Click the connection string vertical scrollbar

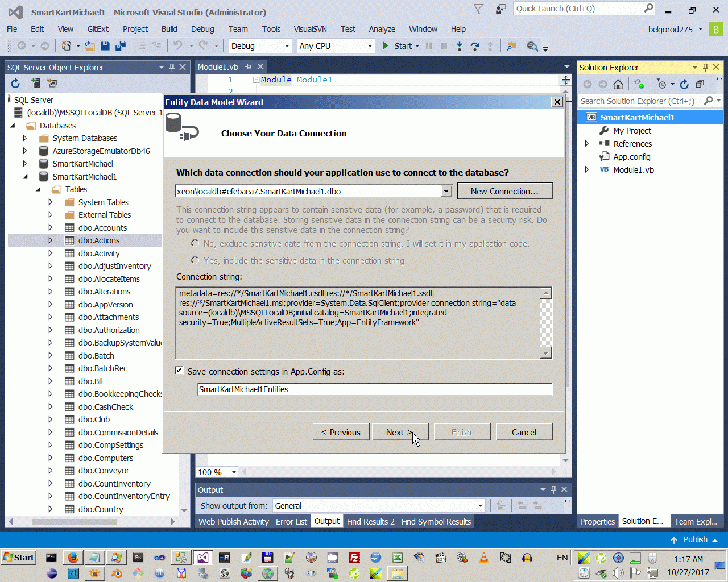tap(546, 323)
